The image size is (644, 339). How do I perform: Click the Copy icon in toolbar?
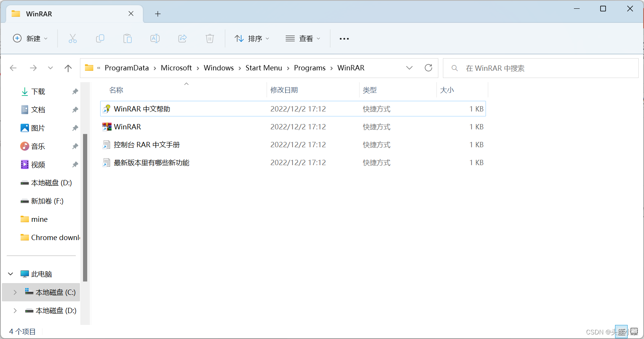pos(100,38)
